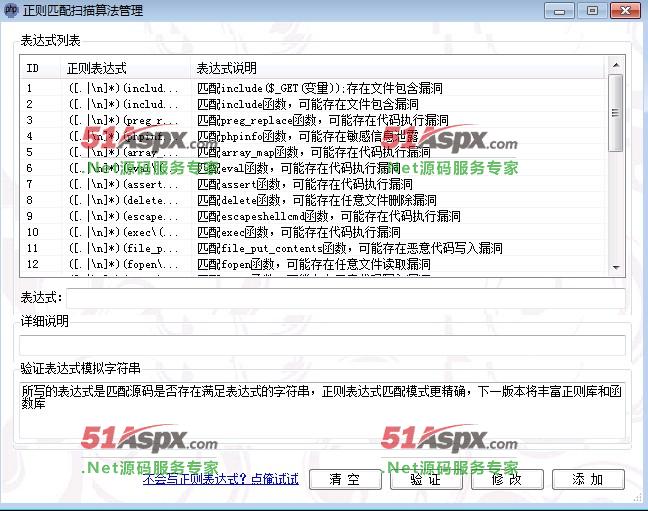
Task: Click the 验证 (verify) button
Action: point(426,480)
